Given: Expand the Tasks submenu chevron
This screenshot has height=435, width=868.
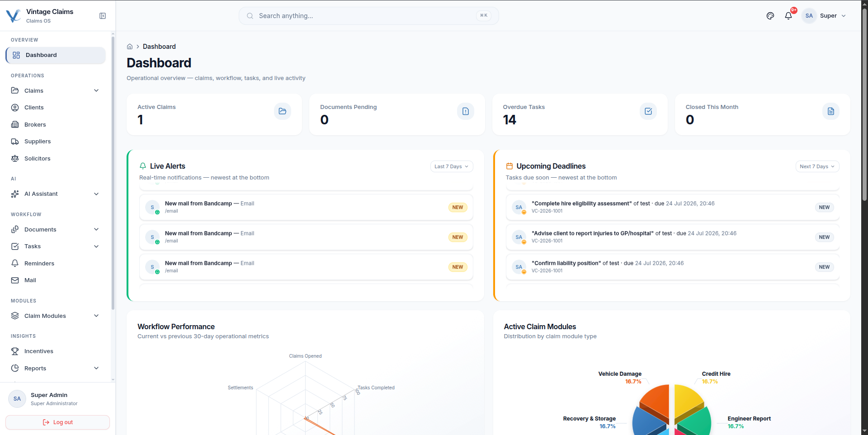Looking at the screenshot, I should 96,246.
